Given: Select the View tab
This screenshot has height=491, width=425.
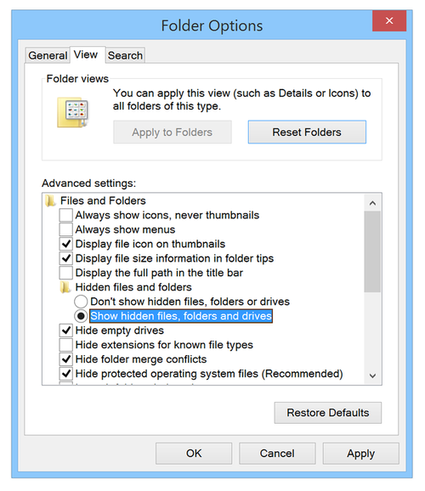Looking at the screenshot, I should [x=86, y=55].
